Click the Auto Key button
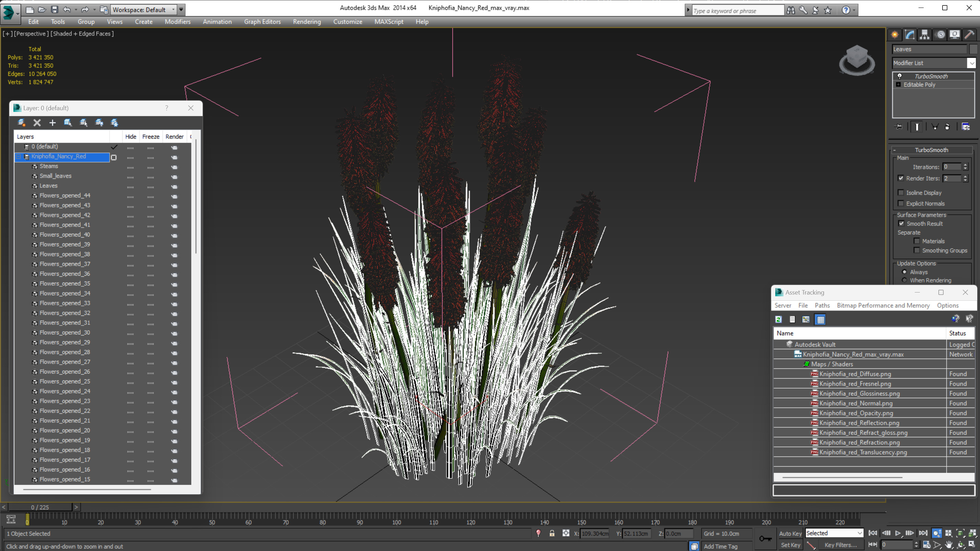Screen dimensions: 980x551 tap(790, 533)
